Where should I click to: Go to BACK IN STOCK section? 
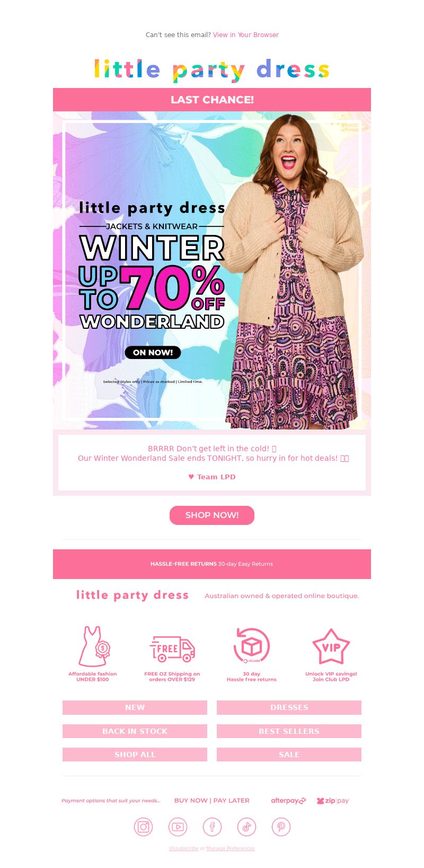pos(135,731)
